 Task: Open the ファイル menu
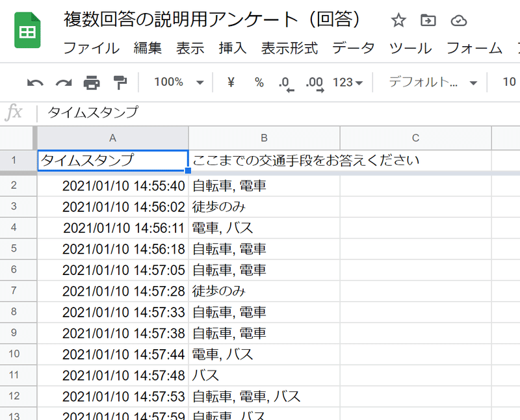[x=91, y=48]
